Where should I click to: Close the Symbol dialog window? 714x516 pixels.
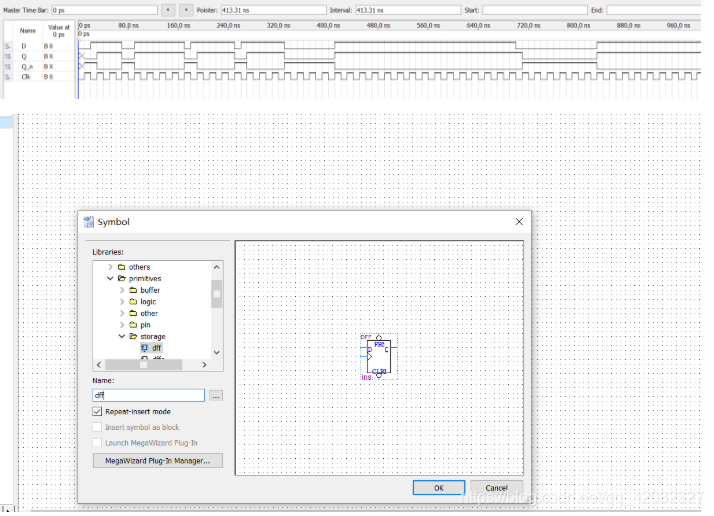(x=519, y=222)
